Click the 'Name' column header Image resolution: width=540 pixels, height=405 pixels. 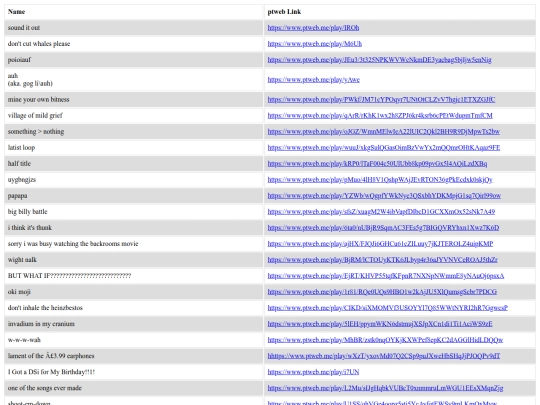click(134, 12)
